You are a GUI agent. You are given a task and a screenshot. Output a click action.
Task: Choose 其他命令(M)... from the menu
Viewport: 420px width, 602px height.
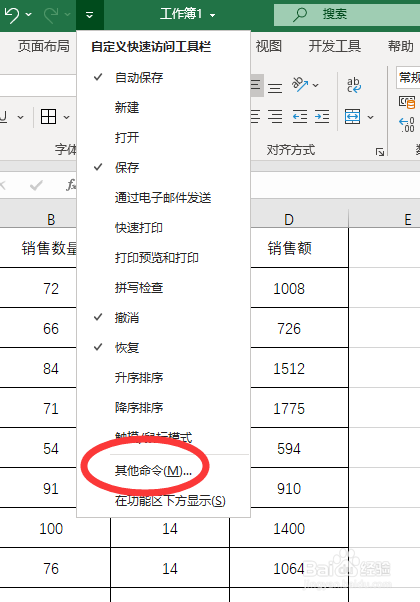tap(163, 470)
